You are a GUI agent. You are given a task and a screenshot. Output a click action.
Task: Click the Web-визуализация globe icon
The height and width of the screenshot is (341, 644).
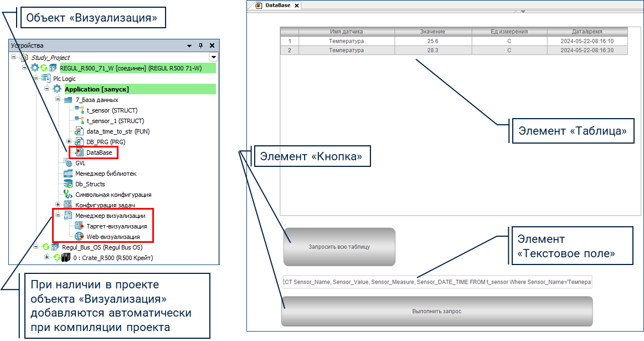(x=79, y=237)
